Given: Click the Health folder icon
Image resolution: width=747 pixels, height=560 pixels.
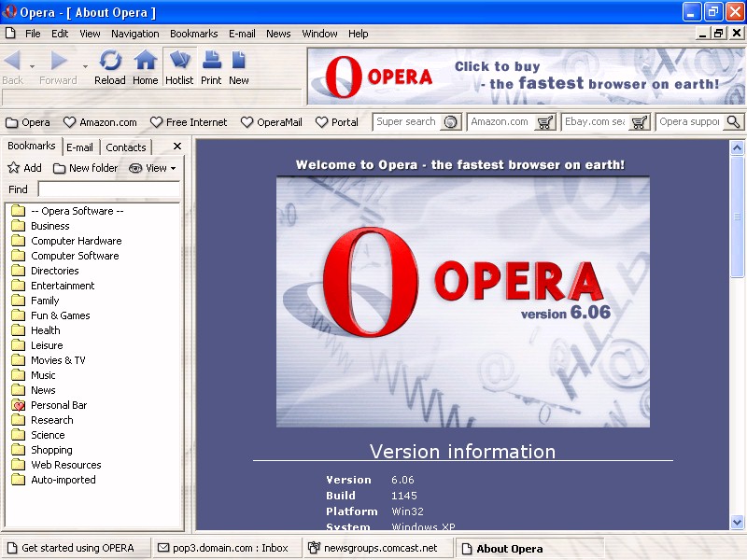Looking at the screenshot, I should pyautogui.click(x=18, y=330).
